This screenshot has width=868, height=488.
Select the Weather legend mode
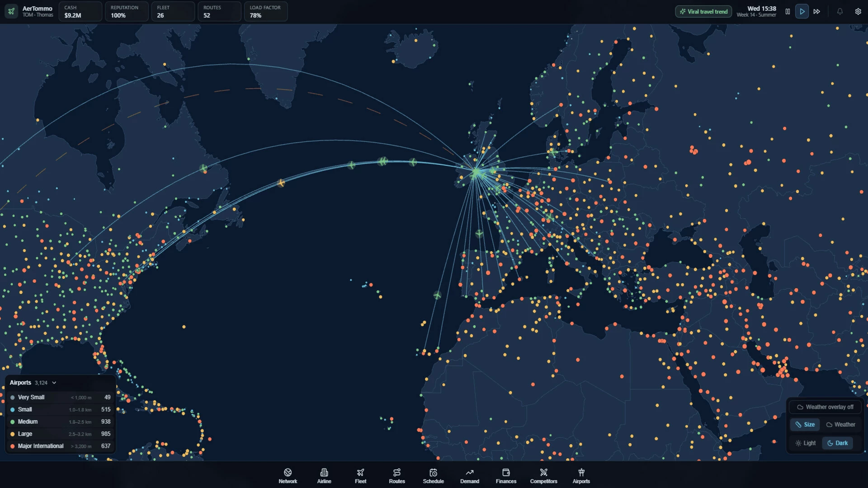point(840,425)
